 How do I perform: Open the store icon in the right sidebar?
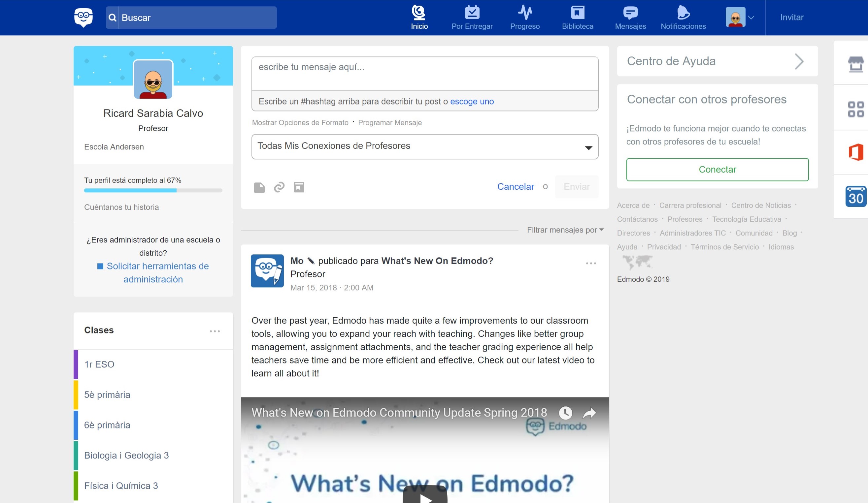pos(855,64)
